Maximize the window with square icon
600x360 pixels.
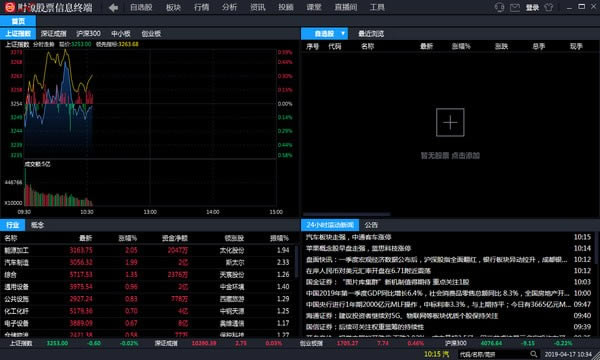pyautogui.click(x=581, y=7)
